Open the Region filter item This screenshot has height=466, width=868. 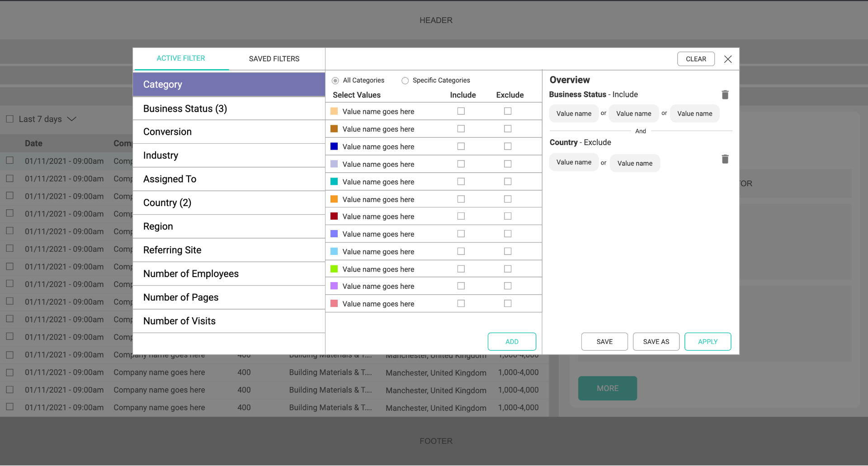(229, 226)
